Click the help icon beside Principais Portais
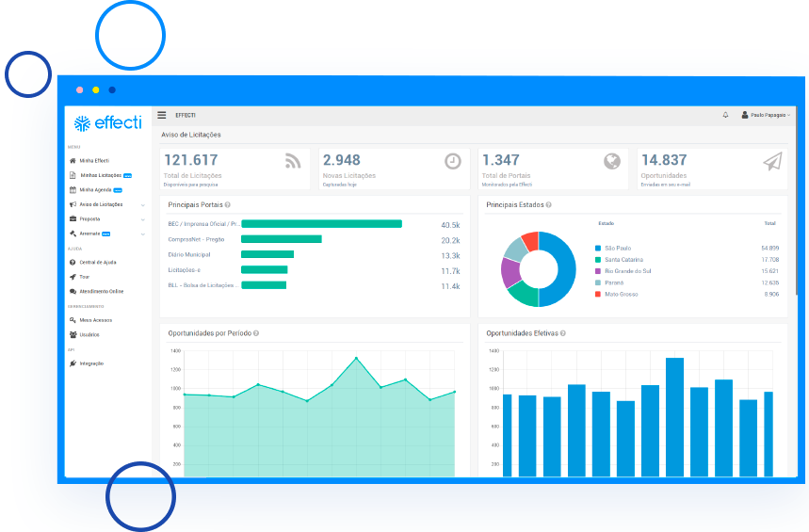The width and height of the screenshot is (809, 532). click(x=228, y=204)
